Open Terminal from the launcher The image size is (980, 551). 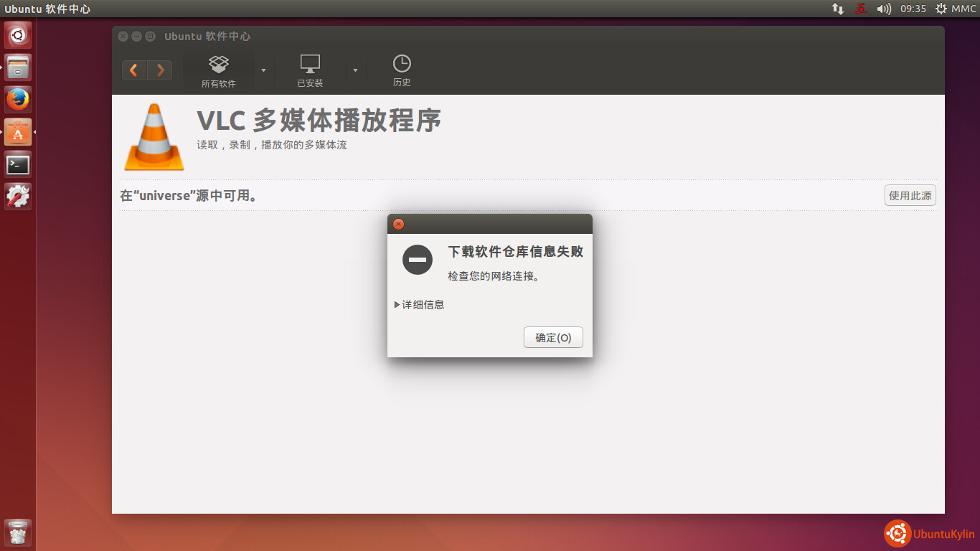pos(18,164)
